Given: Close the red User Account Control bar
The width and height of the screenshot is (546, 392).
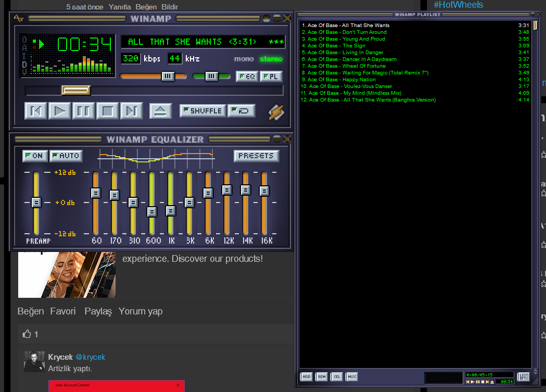Looking at the screenshot, I should [x=178, y=385].
